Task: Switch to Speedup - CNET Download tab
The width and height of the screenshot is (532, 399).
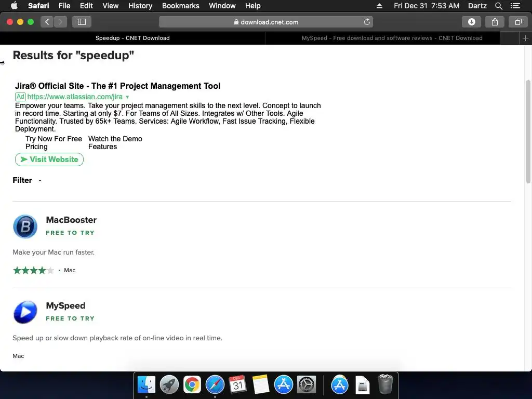Action: (132, 38)
